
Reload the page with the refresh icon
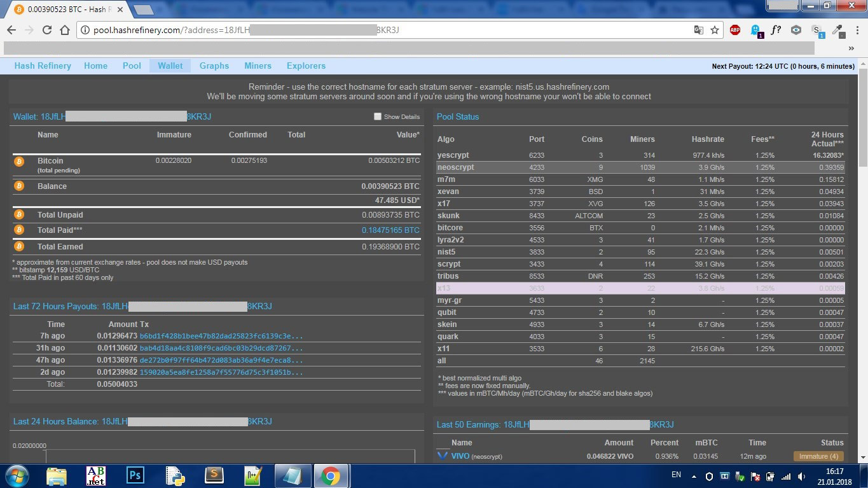(46, 30)
